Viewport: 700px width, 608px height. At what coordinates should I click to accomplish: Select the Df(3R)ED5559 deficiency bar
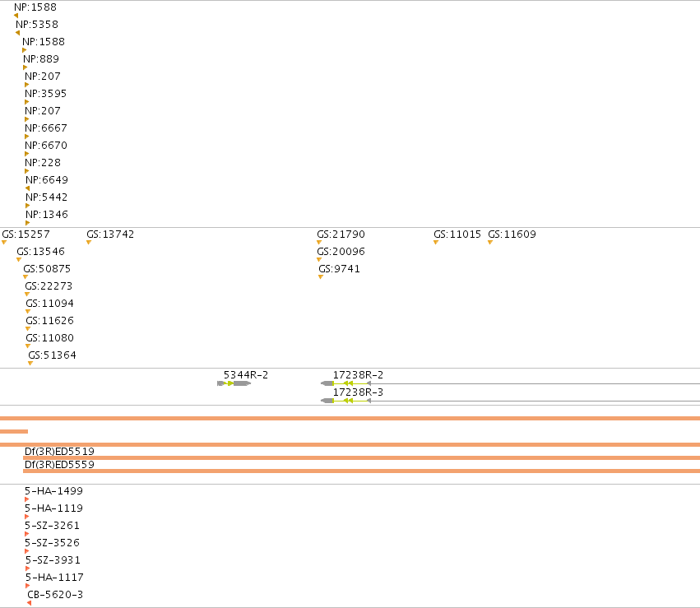(362, 471)
